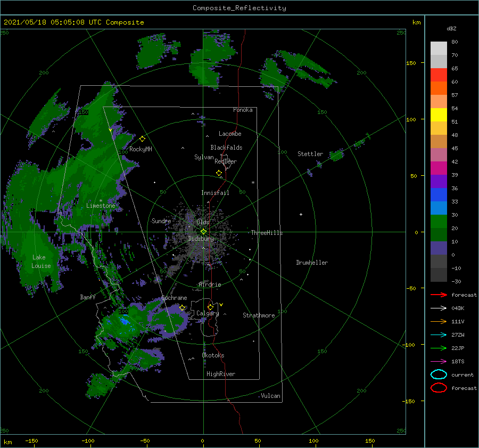Click the Banff label
This screenshot has height=448, width=479.
[x=88, y=297]
